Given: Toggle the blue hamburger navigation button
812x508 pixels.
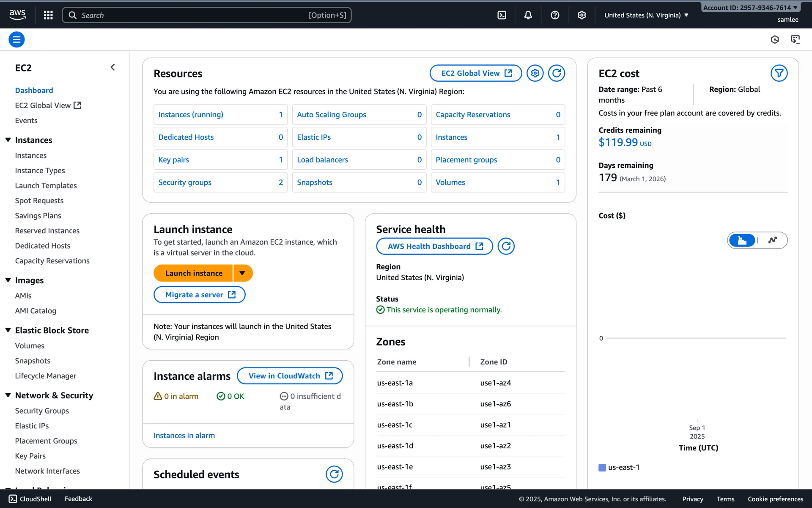Looking at the screenshot, I should [16, 40].
